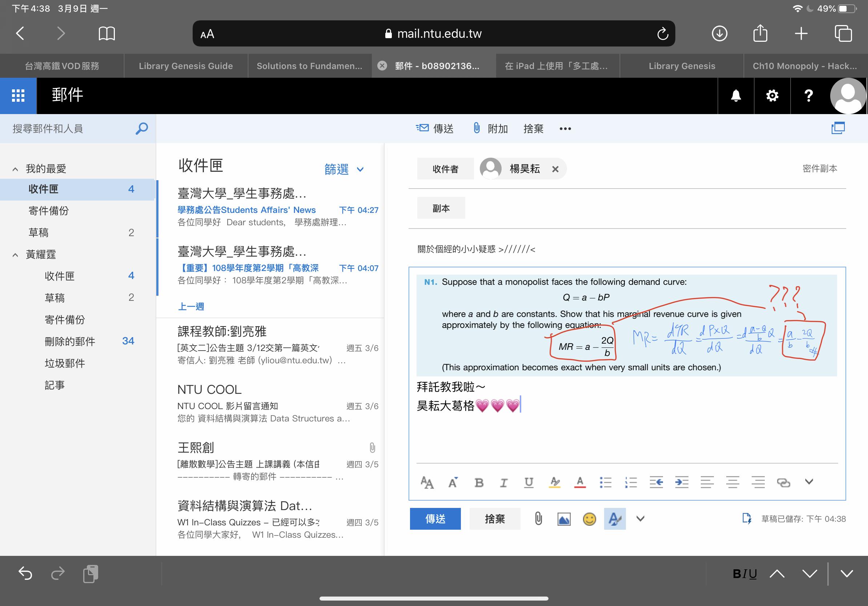Switch to 在 iPad 上使用 tab
This screenshot has height=606, width=868.
[557, 66]
